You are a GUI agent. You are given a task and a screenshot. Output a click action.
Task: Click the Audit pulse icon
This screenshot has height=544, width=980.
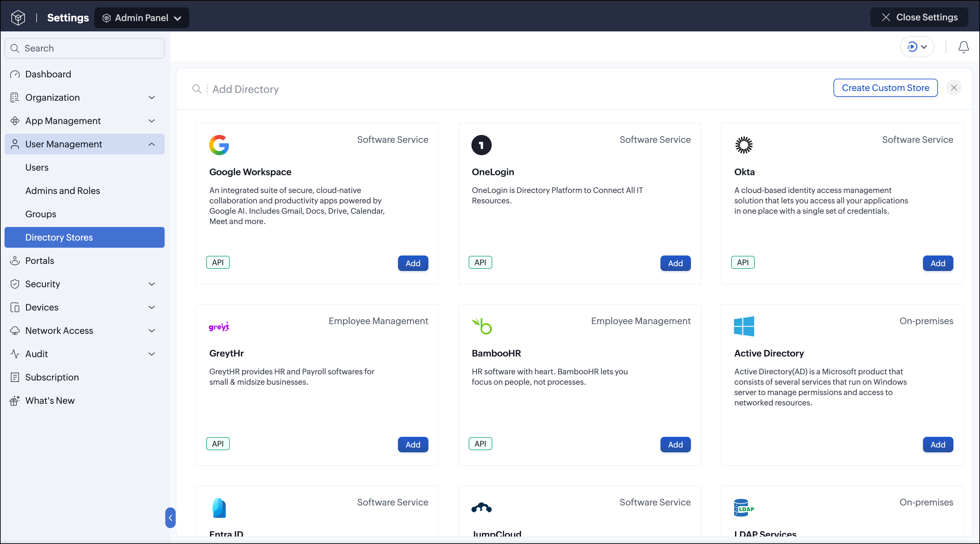(x=15, y=354)
